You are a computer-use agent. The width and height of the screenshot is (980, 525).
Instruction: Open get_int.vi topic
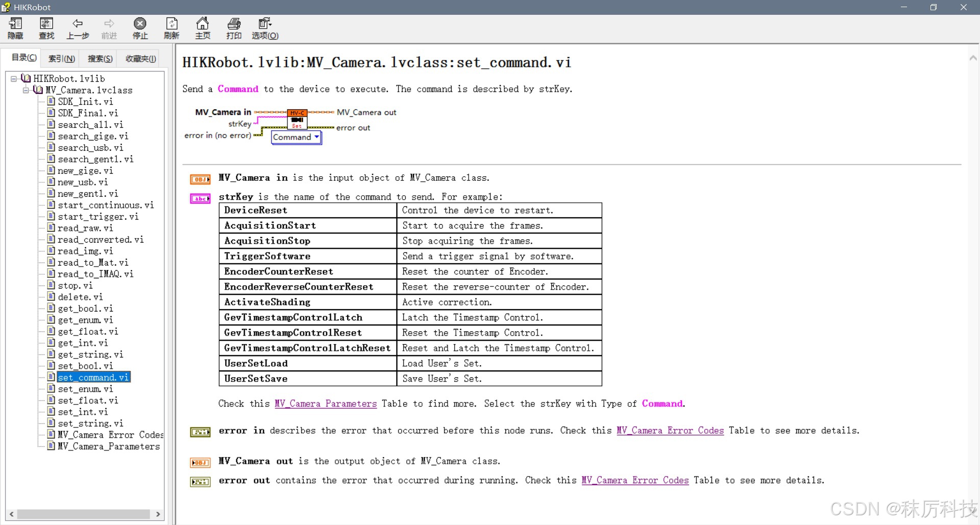pos(83,343)
